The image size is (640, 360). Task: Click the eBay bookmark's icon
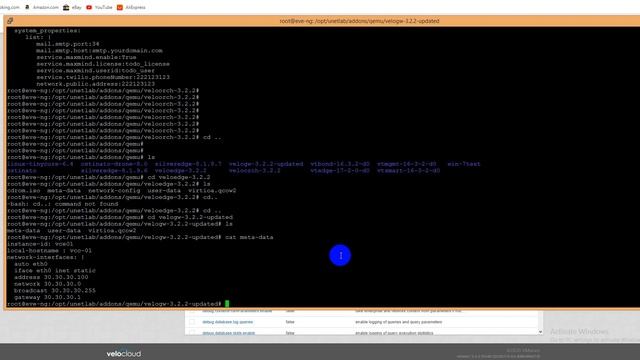(x=66, y=7)
